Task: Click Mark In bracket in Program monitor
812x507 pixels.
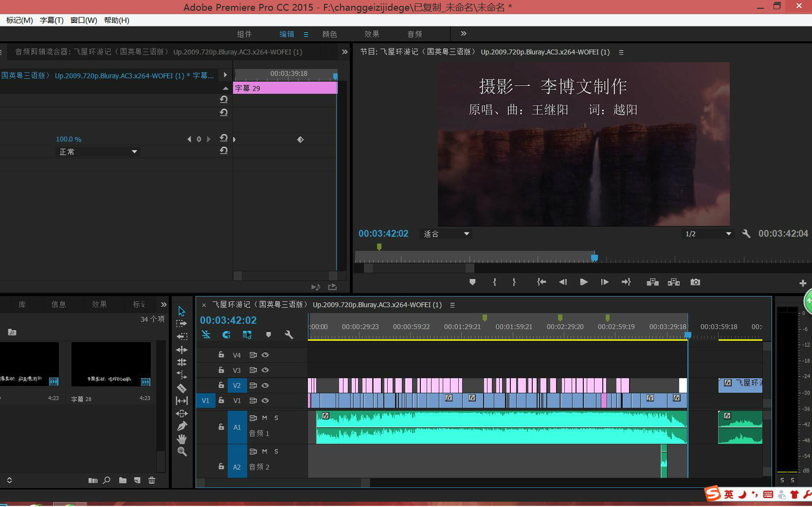Action: (494, 282)
